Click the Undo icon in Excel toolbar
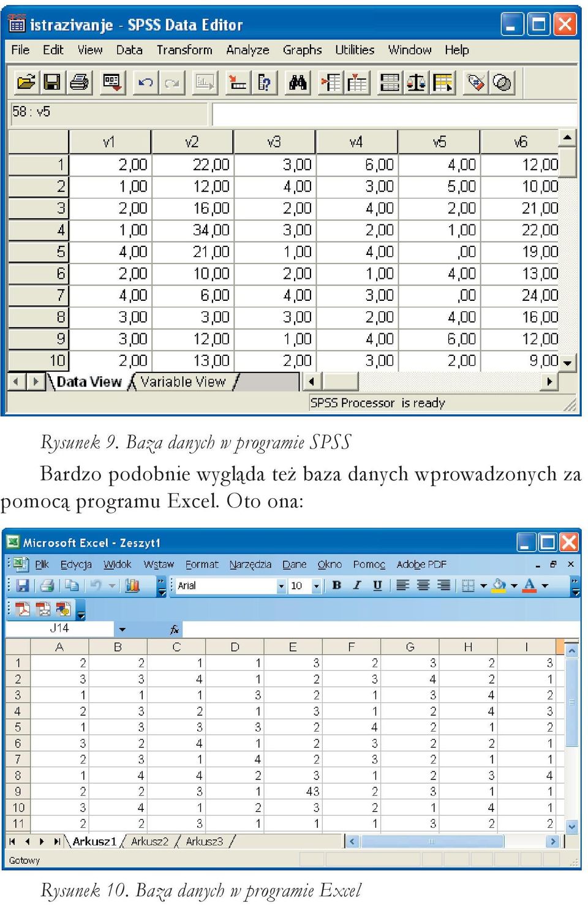 point(96,586)
